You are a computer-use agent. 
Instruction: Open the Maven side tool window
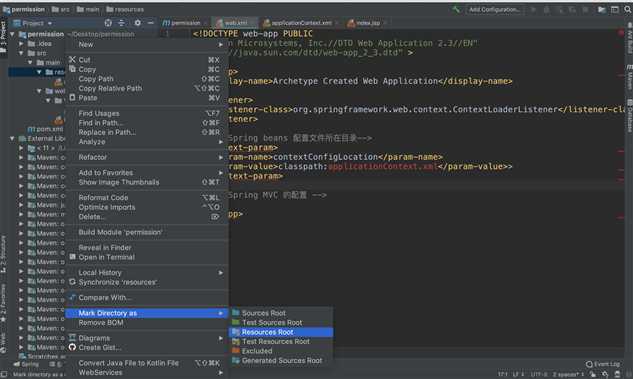point(629,77)
